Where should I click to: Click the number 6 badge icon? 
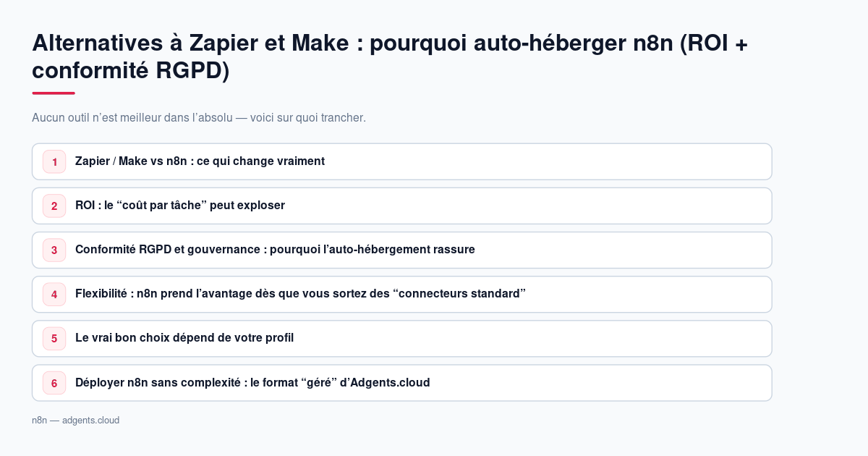click(x=54, y=382)
